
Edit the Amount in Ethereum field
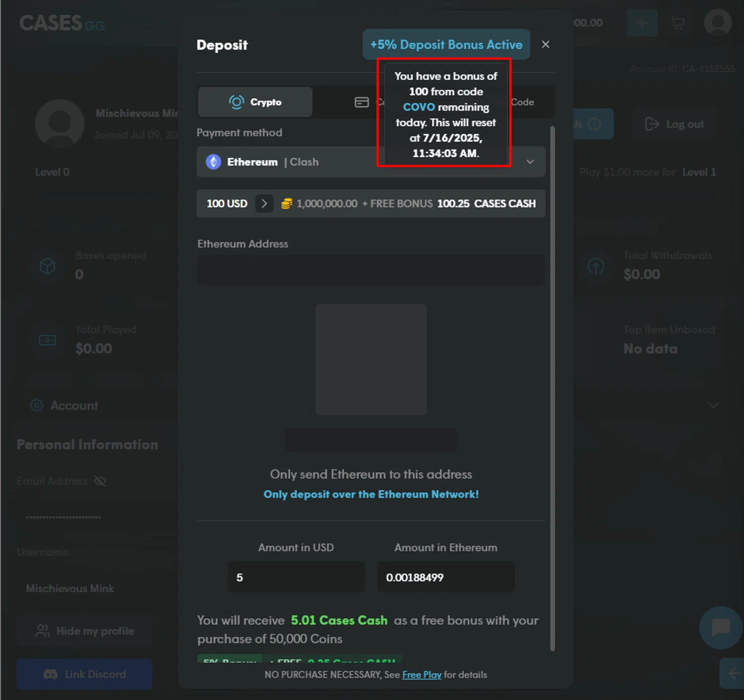(x=446, y=577)
